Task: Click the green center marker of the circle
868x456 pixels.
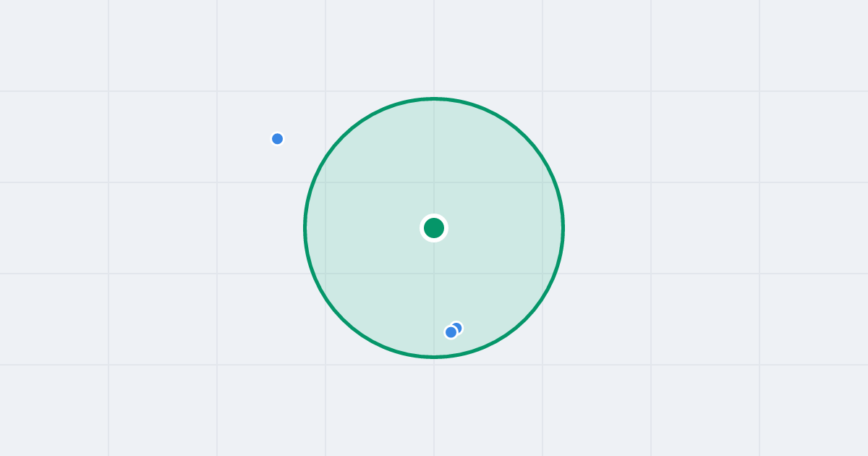Action: click(434, 228)
